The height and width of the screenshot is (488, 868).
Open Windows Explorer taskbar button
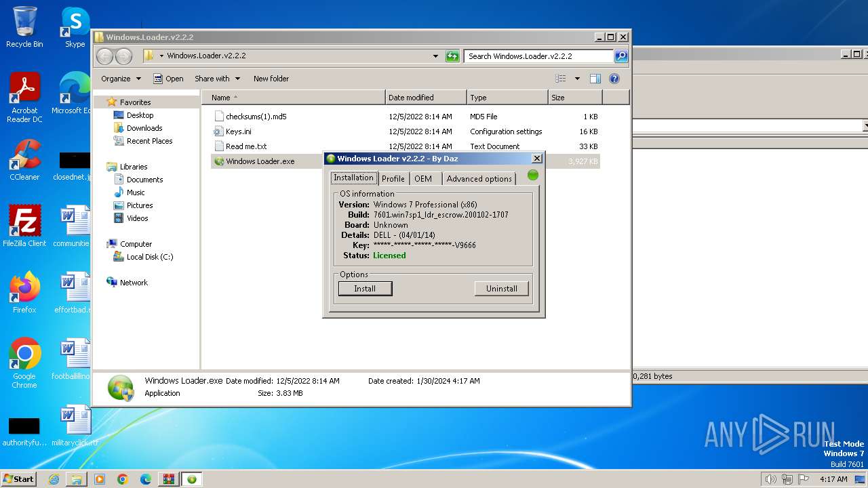tap(77, 479)
